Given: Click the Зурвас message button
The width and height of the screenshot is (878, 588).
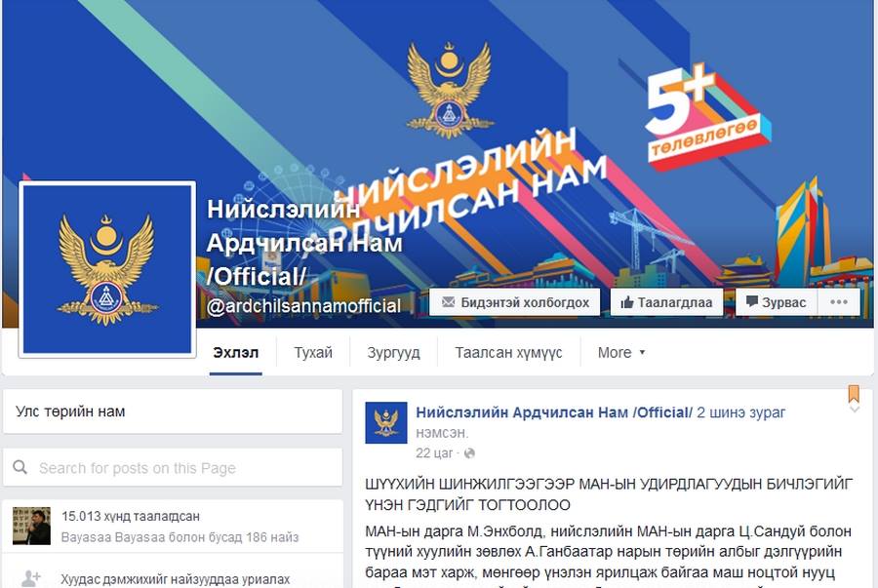Looking at the screenshot, I should coord(777,302).
